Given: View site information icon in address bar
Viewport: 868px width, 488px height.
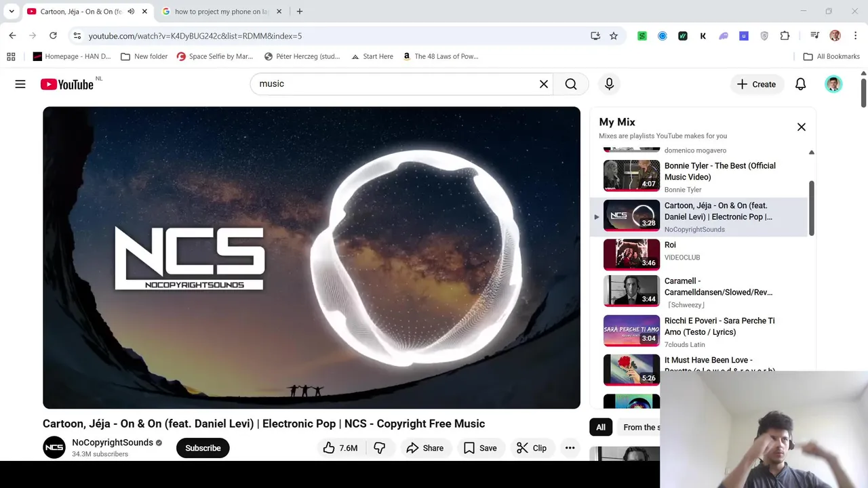Looking at the screenshot, I should 76,36.
